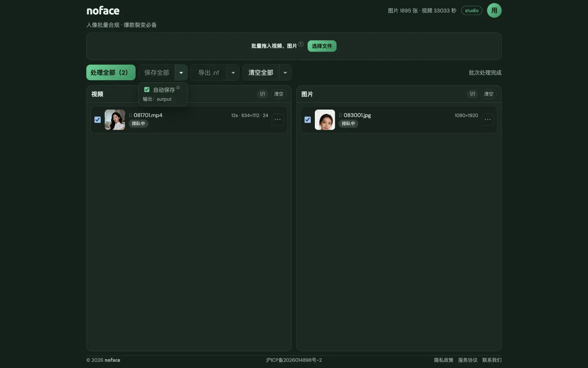Click the 处理全部 (2) button
This screenshot has width=588, height=368.
[111, 73]
